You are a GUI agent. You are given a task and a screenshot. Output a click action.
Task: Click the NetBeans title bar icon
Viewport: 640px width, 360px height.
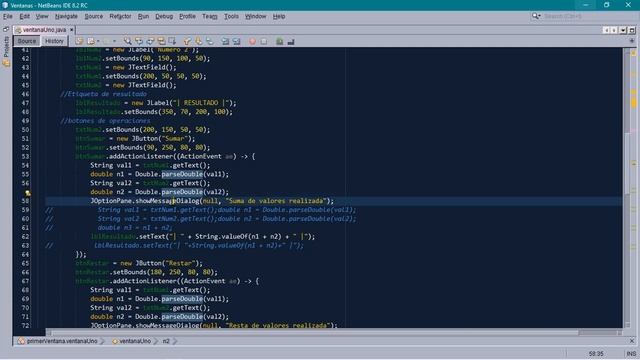click(5, 5)
